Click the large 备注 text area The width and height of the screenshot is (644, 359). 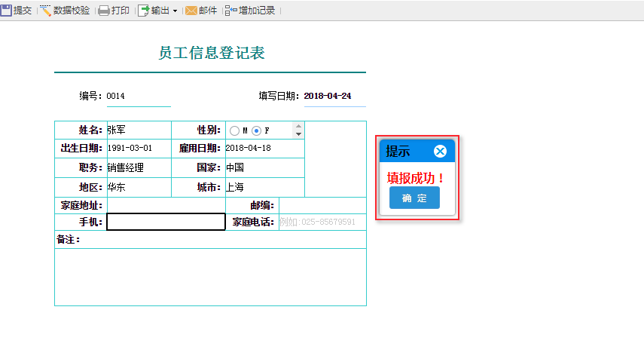click(210, 277)
